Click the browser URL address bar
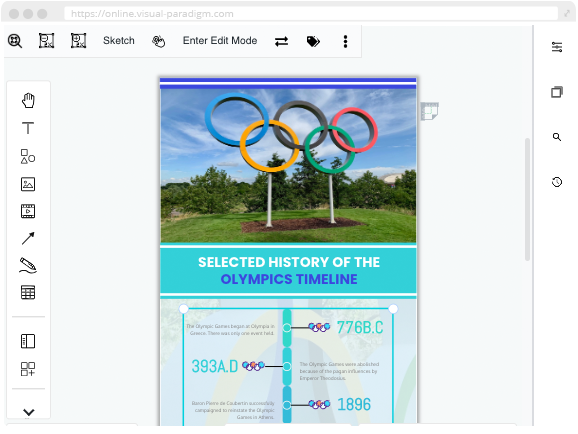Viewport: 578px width, 434px height. click(311, 14)
